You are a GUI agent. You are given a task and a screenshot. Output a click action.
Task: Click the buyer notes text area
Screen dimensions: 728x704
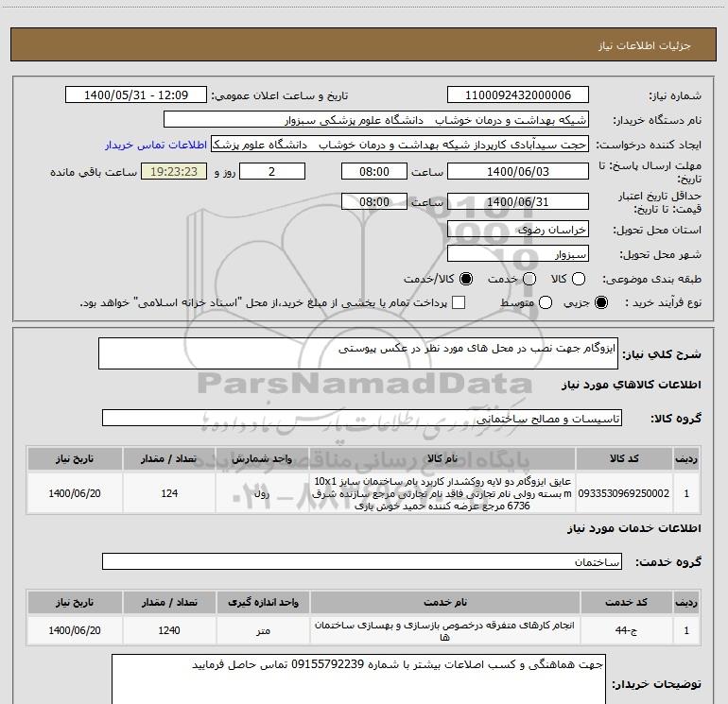(358, 678)
